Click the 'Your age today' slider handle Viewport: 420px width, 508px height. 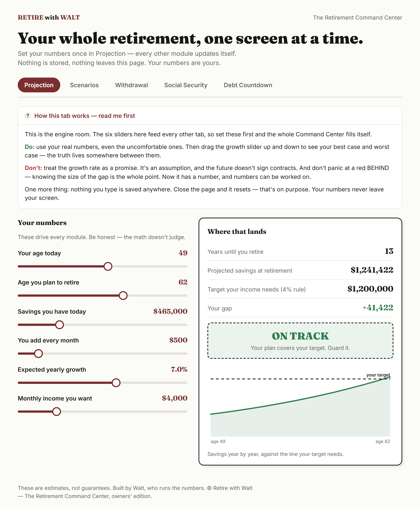pyautogui.click(x=108, y=266)
